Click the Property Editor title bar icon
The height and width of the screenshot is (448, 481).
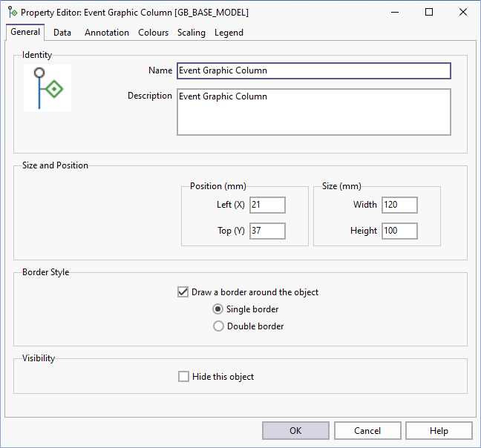point(13,13)
